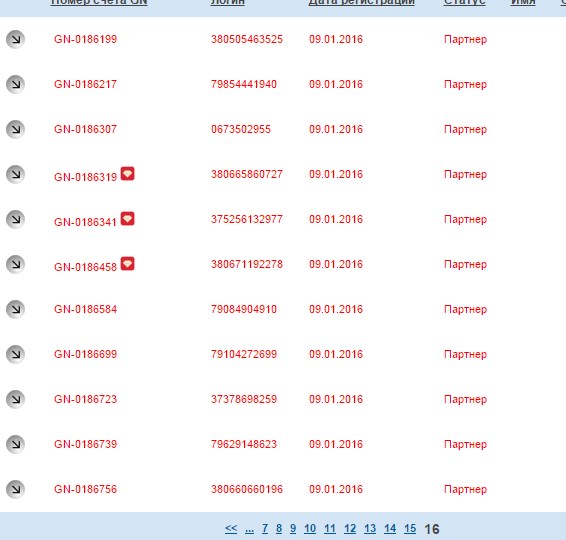Go to page 8

pyautogui.click(x=279, y=529)
